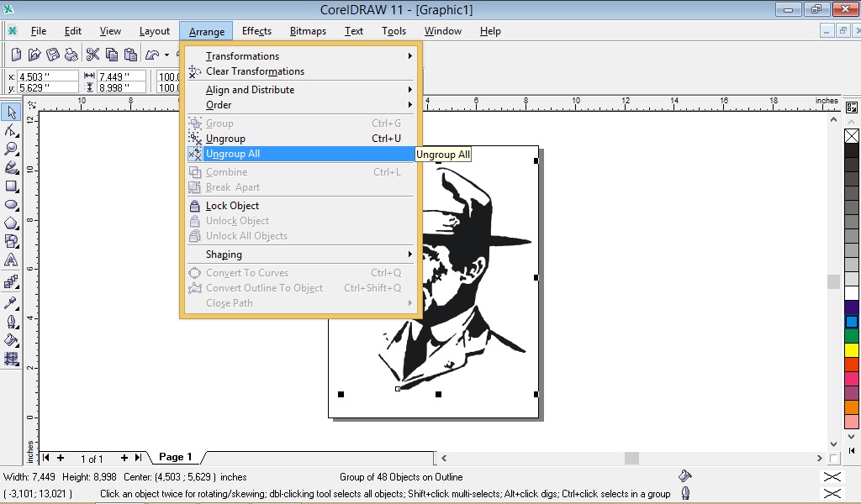Click the object width field 7.449

121,76
